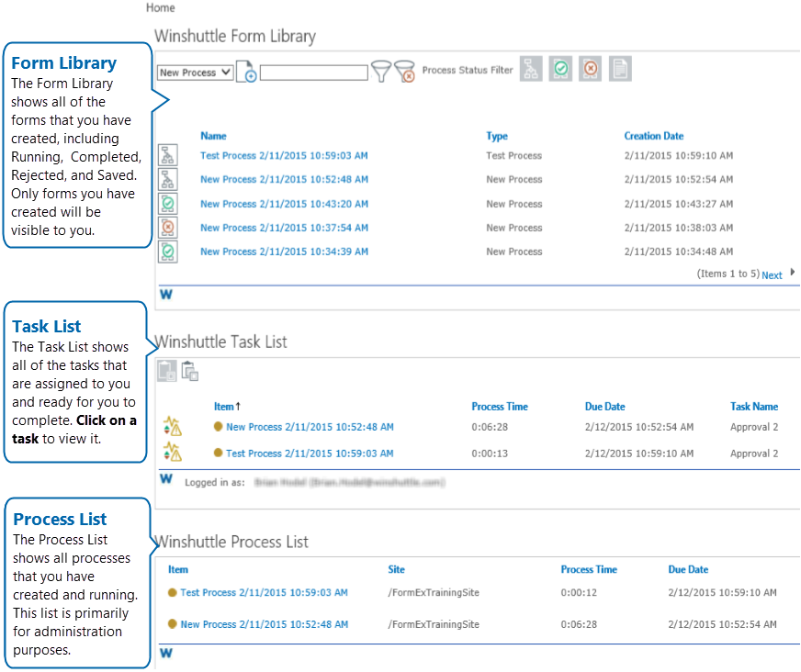Sort Process List by Site column
This screenshot has height=672, width=801.
point(396,569)
